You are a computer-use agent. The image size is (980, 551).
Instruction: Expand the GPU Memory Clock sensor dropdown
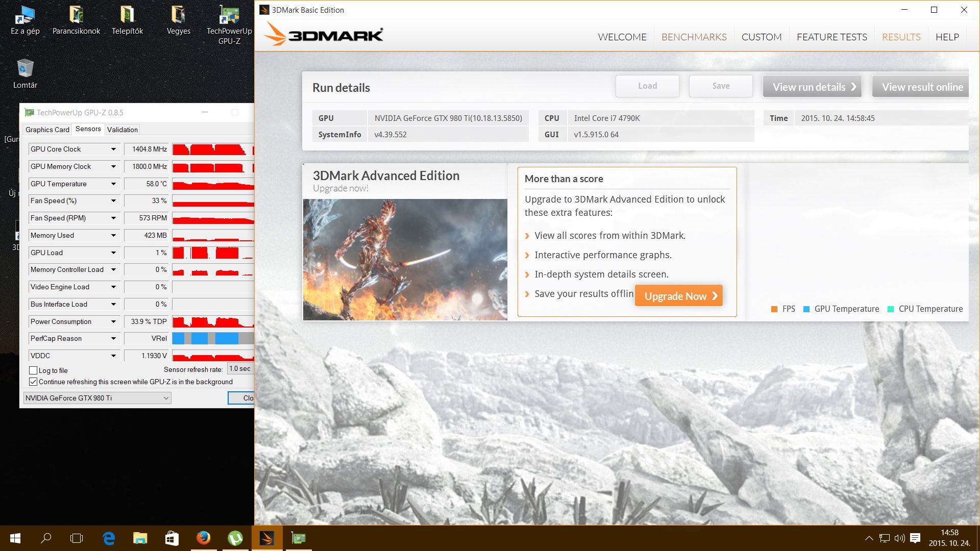113,166
